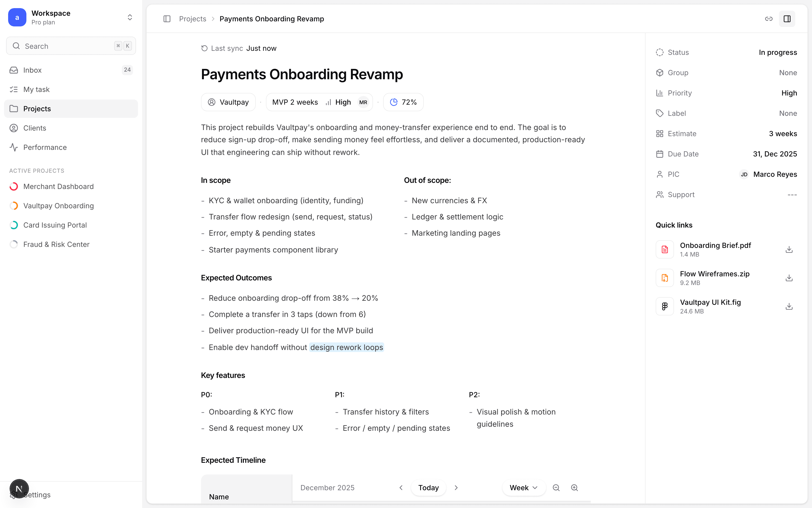Open Inbox in sidebar

coord(71,70)
